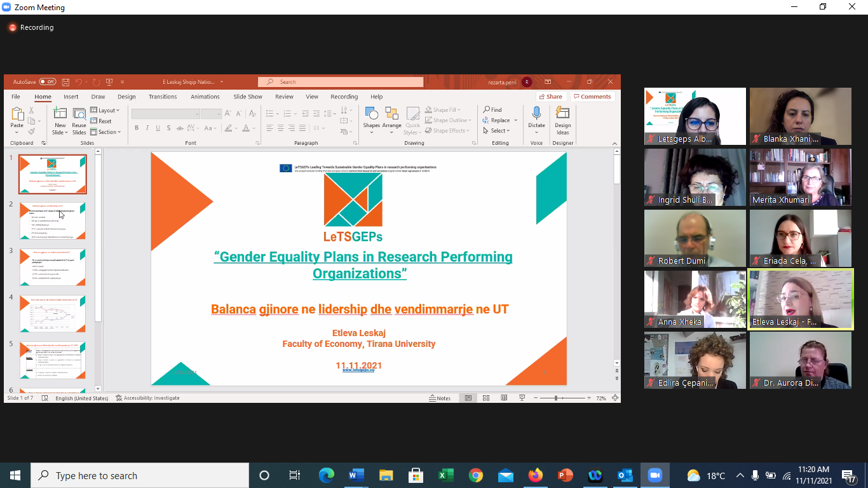Switch to the Insert tab

71,97
